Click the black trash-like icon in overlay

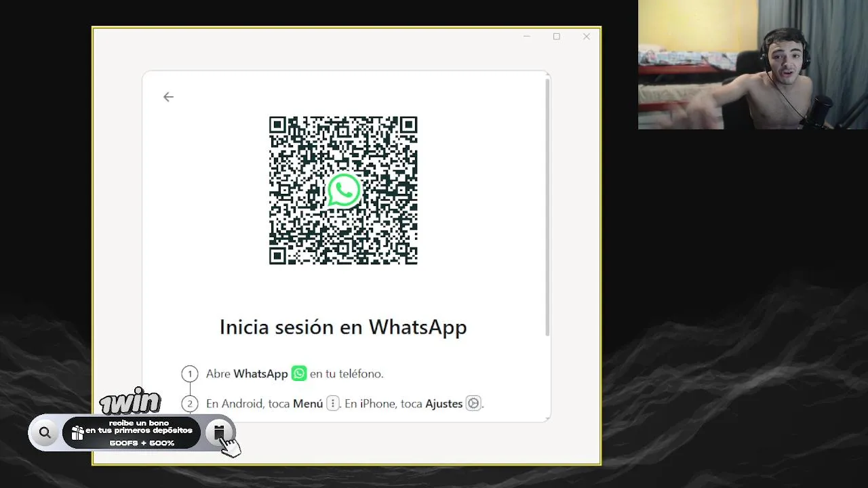coord(219,432)
